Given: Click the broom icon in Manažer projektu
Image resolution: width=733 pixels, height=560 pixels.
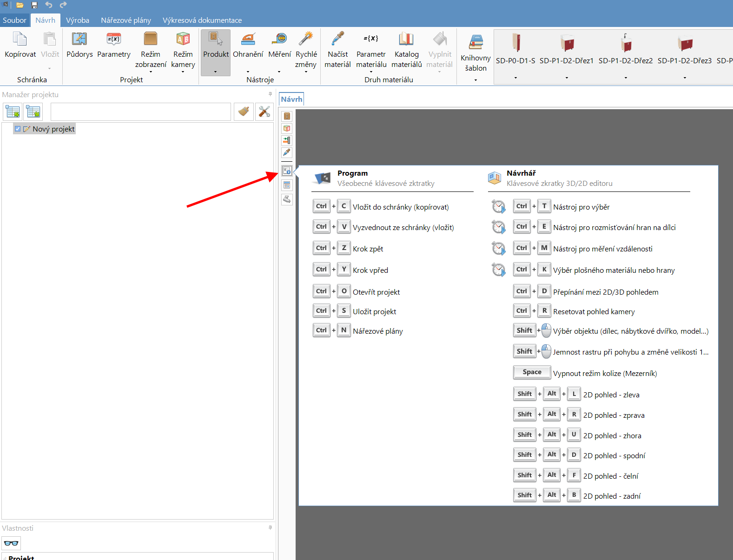Looking at the screenshot, I should pyautogui.click(x=244, y=112).
